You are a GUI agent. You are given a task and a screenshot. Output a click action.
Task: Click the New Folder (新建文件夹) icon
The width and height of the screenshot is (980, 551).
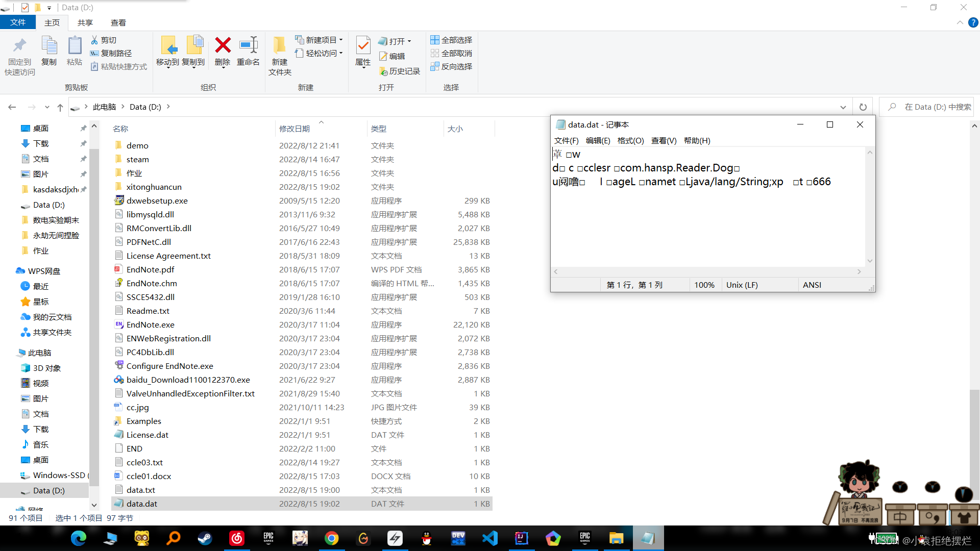coord(279,46)
